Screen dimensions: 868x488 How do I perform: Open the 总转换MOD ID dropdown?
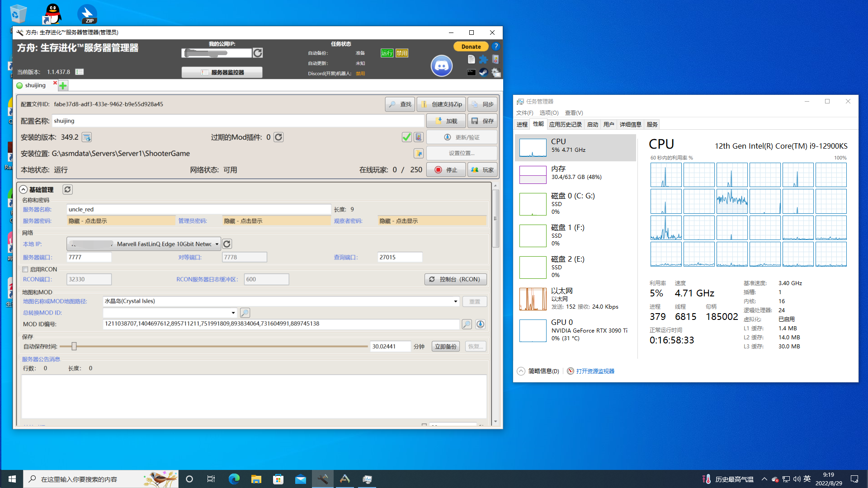[x=233, y=313]
